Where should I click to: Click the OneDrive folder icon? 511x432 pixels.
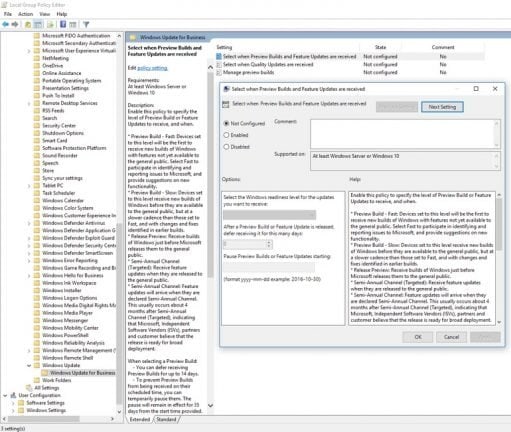(x=37, y=66)
